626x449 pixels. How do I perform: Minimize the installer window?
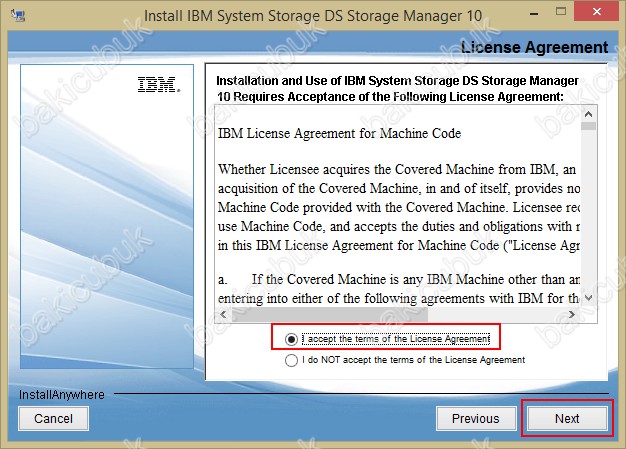tap(534, 14)
